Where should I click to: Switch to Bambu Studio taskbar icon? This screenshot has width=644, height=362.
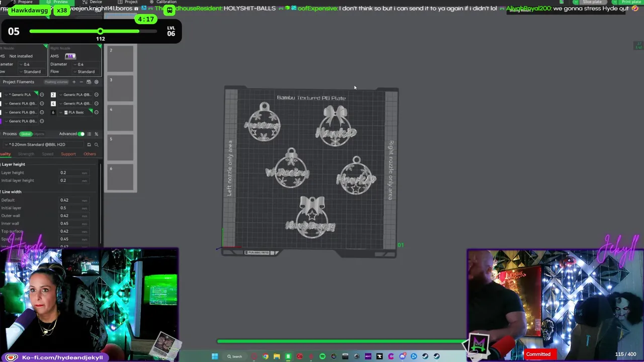(x=288, y=356)
